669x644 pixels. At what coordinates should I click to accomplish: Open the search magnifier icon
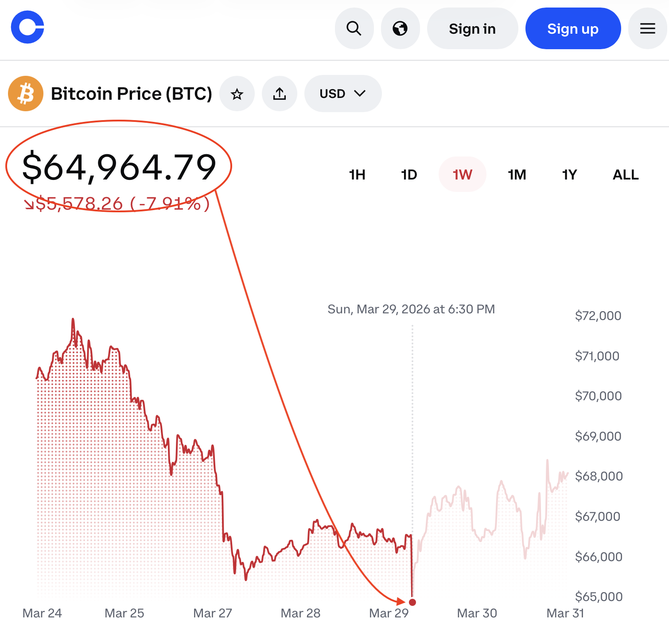[x=354, y=28]
